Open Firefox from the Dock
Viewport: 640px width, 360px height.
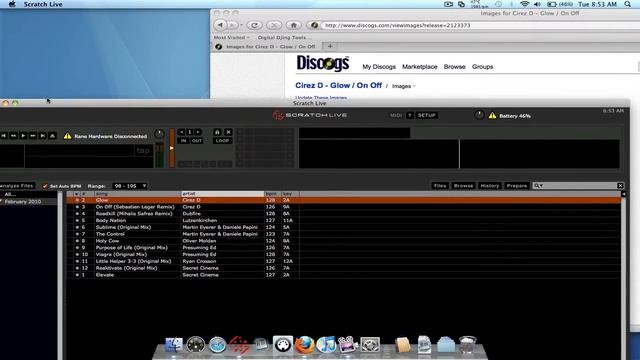(304, 345)
